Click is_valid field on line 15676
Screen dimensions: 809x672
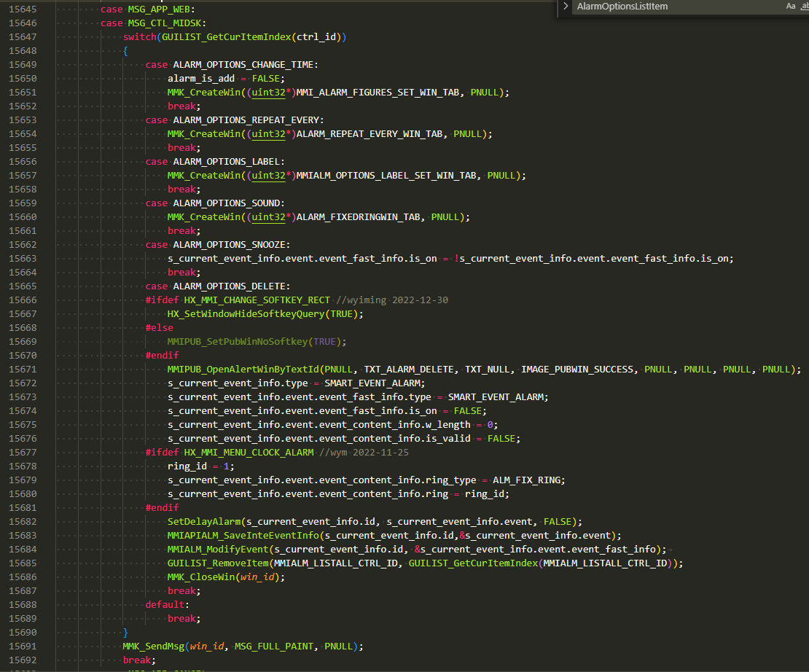click(448, 439)
